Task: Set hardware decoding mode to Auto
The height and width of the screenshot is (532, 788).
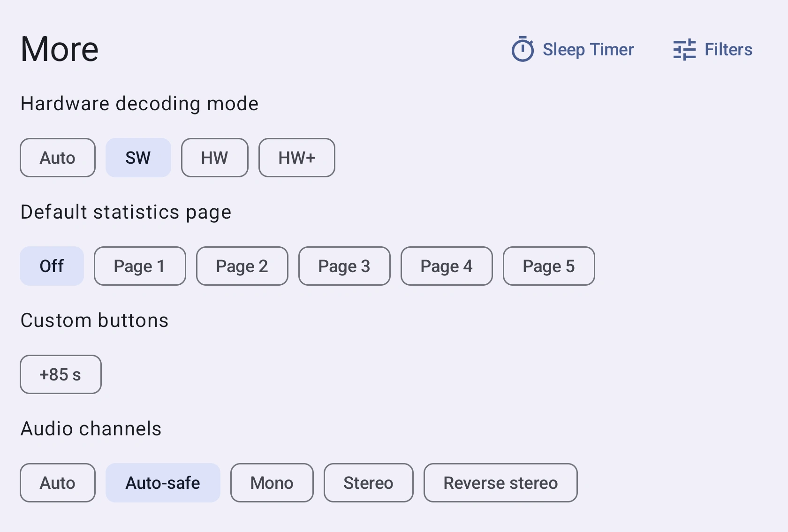Action: (58, 158)
